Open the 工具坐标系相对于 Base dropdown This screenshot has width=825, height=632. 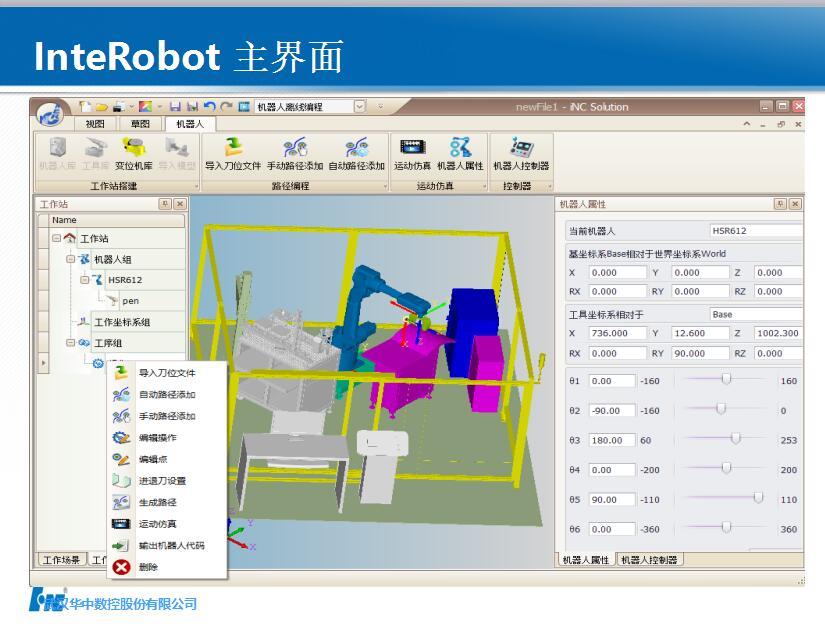pos(756,314)
